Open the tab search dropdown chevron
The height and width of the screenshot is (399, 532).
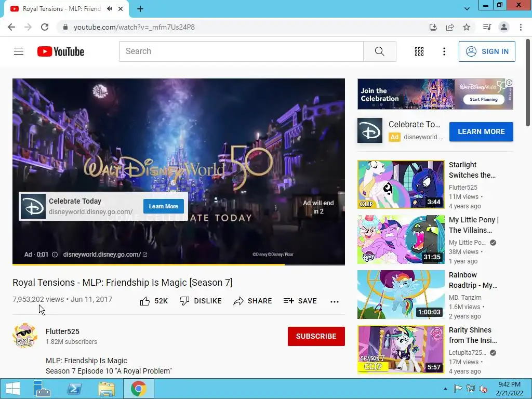point(467,9)
